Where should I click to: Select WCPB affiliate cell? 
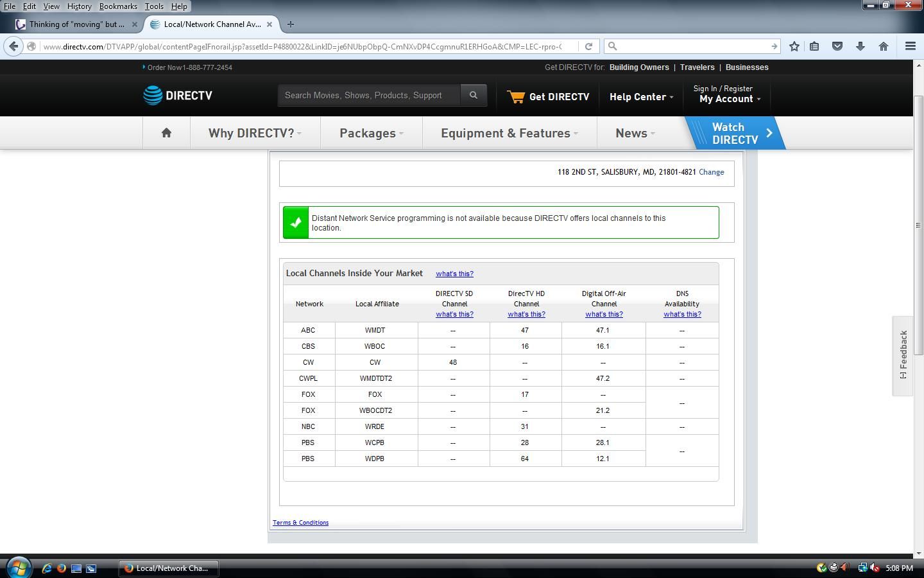375,442
